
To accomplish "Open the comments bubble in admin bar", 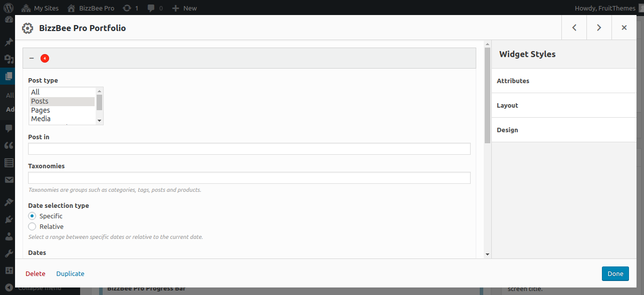I will [x=155, y=8].
